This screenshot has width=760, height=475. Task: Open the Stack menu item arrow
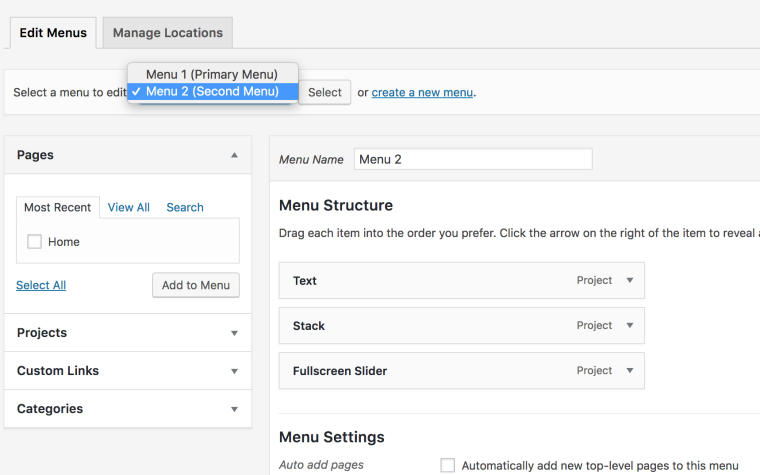point(629,326)
